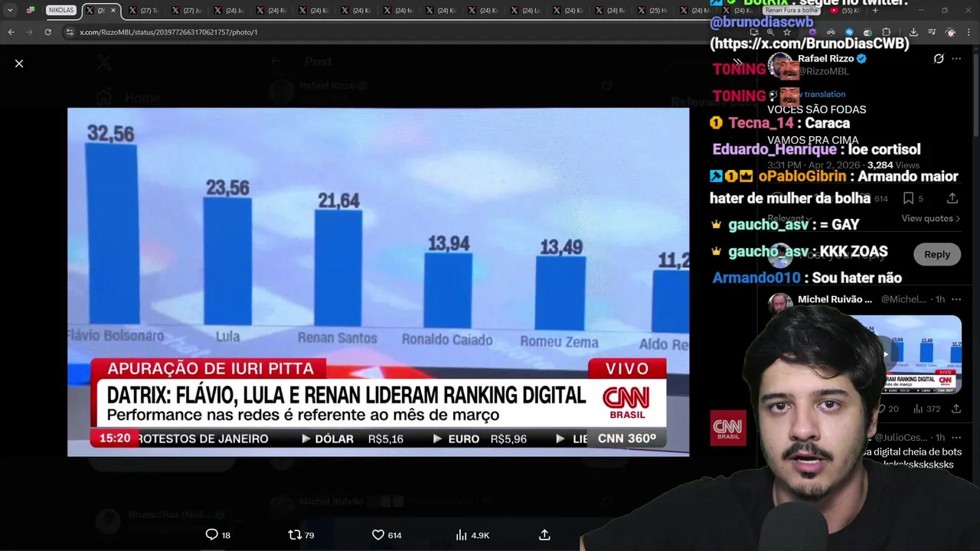Open the browser profile avatar
Image resolution: width=980 pixels, height=551 pixels.
[x=951, y=32]
